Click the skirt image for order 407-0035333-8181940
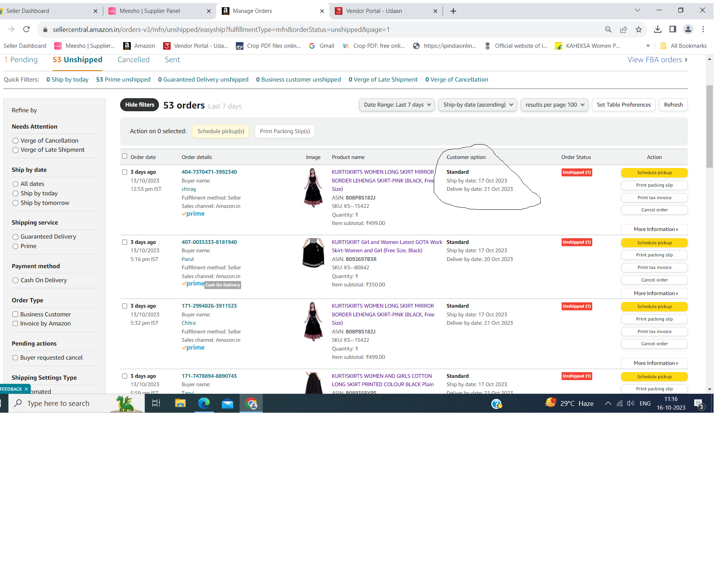Viewport: 728px width, 569px height. point(313,253)
